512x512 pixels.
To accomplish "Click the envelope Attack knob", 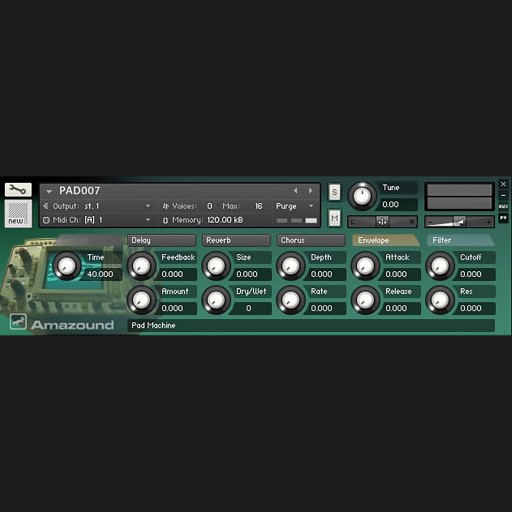I will (366, 266).
